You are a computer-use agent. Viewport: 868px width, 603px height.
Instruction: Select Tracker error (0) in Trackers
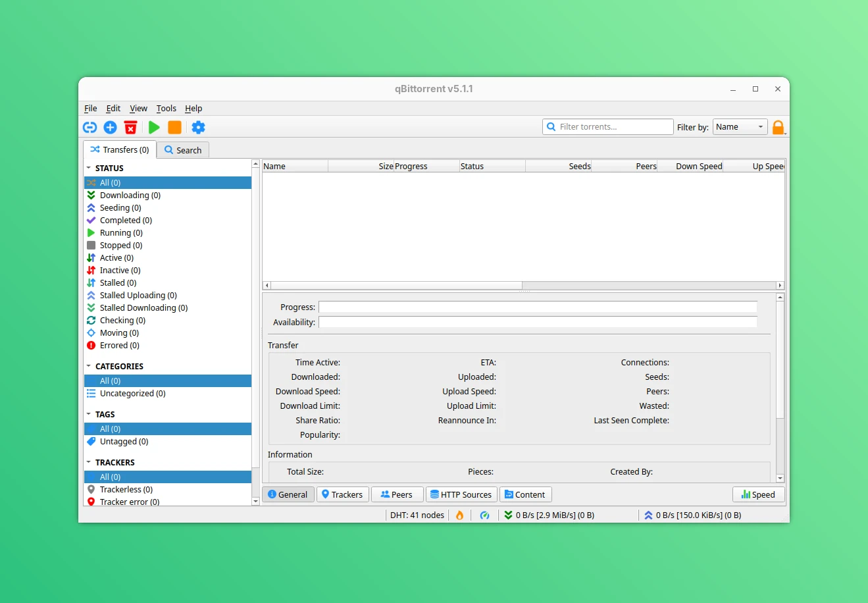[168, 501]
